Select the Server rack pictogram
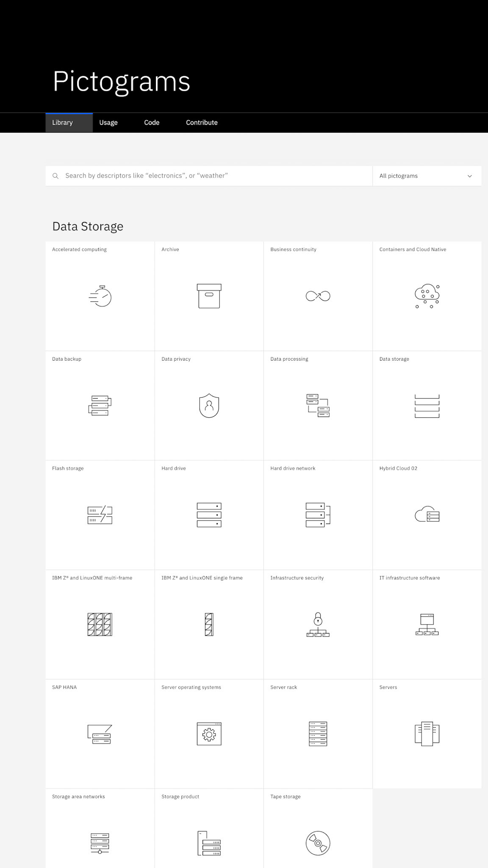The width and height of the screenshot is (488, 868). pyautogui.click(x=318, y=734)
